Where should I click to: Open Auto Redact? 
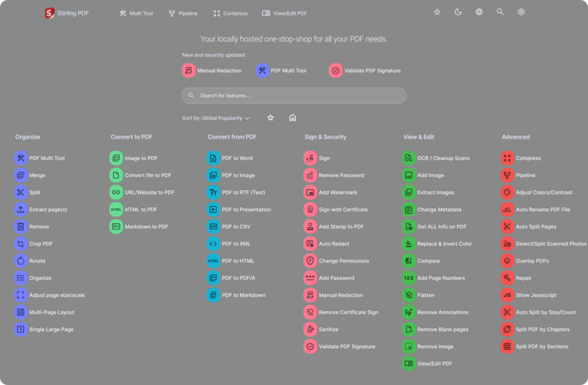[x=327, y=244]
